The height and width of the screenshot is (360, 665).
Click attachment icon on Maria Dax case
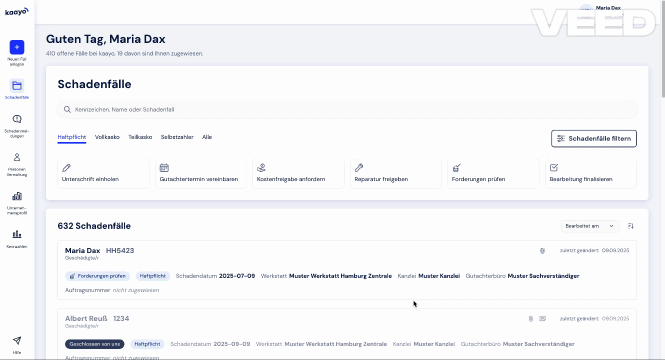pos(542,251)
